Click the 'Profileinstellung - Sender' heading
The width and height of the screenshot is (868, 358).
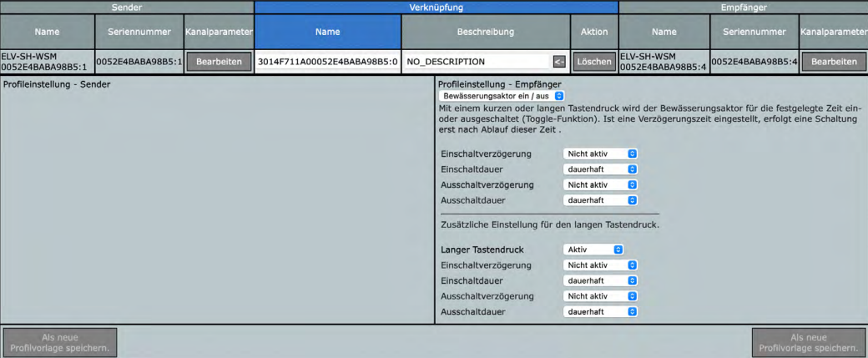57,84
